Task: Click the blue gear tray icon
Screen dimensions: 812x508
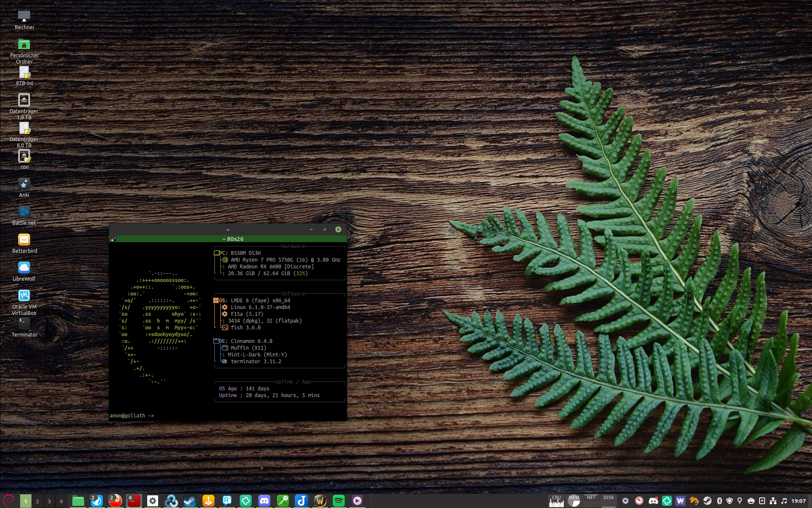Action: tap(625, 501)
